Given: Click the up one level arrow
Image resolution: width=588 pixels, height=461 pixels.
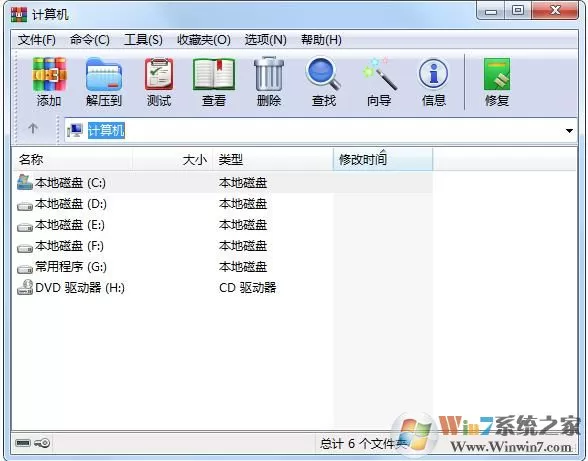Looking at the screenshot, I should pos(33,129).
